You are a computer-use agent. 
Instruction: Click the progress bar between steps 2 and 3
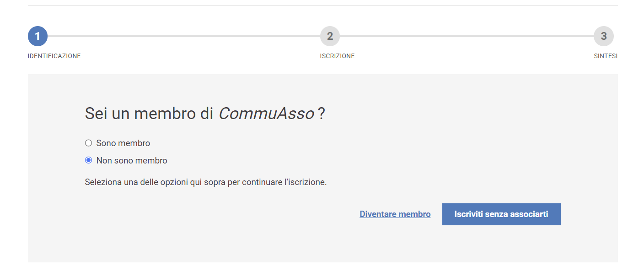[467, 36]
